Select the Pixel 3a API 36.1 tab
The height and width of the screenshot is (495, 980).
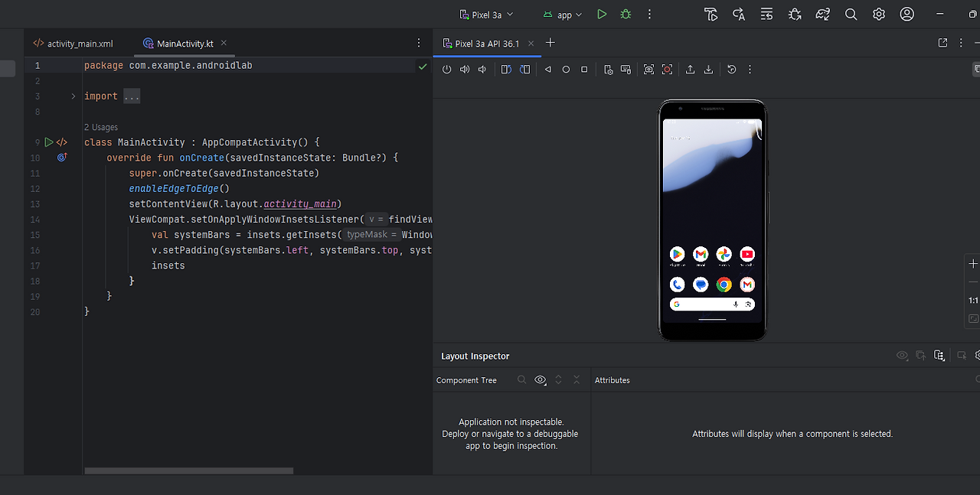(x=486, y=44)
